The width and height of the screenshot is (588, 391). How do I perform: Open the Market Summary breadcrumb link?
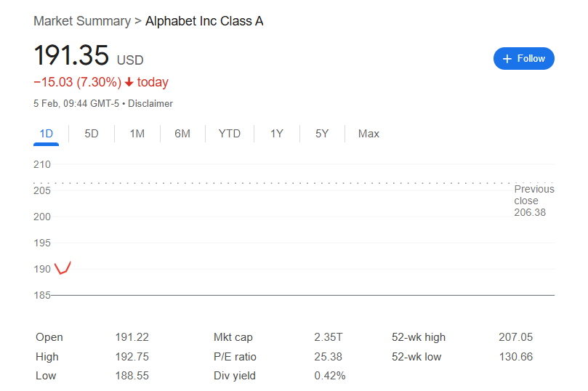point(81,21)
